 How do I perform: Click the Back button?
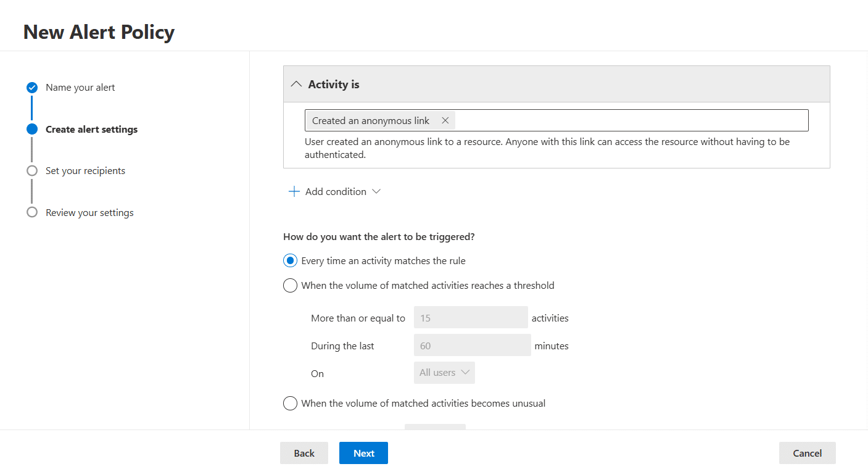coord(304,453)
